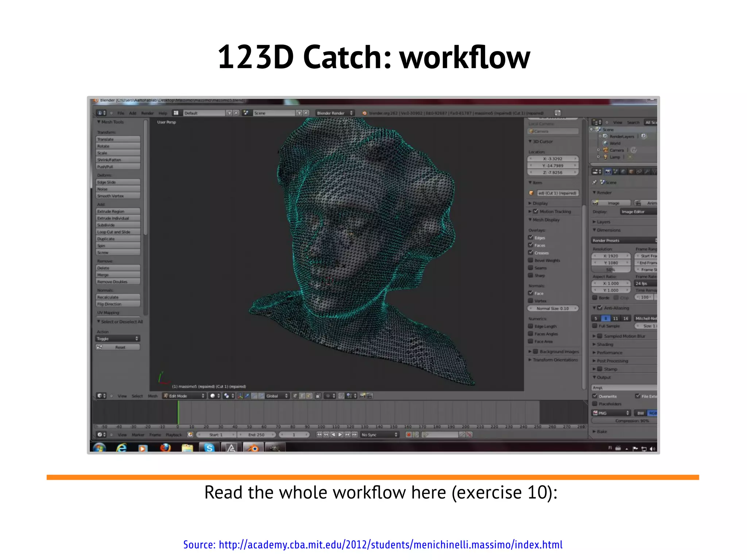The image size is (747, 560).
Task: Click the Camera object icon in outliner
Action: (606, 150)
